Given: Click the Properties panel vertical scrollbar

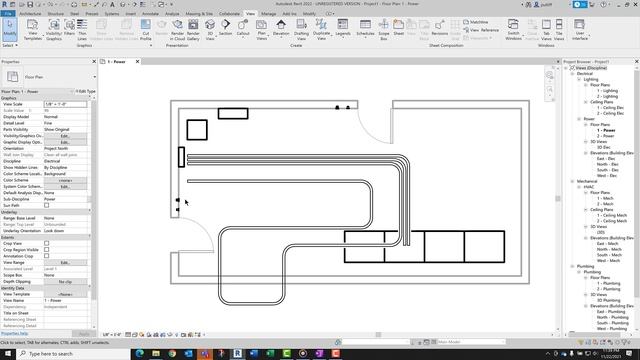Looking at the screenshot, I should pos(94,212).
